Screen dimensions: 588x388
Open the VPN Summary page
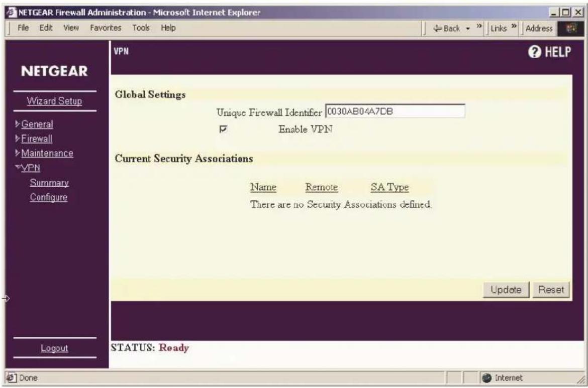click(x=49, y=183)
